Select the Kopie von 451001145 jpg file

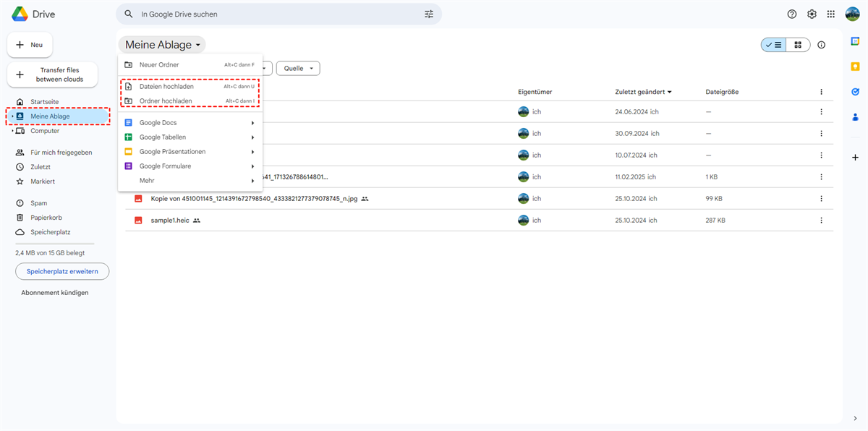pyautogui.click(x=479, y=198)
